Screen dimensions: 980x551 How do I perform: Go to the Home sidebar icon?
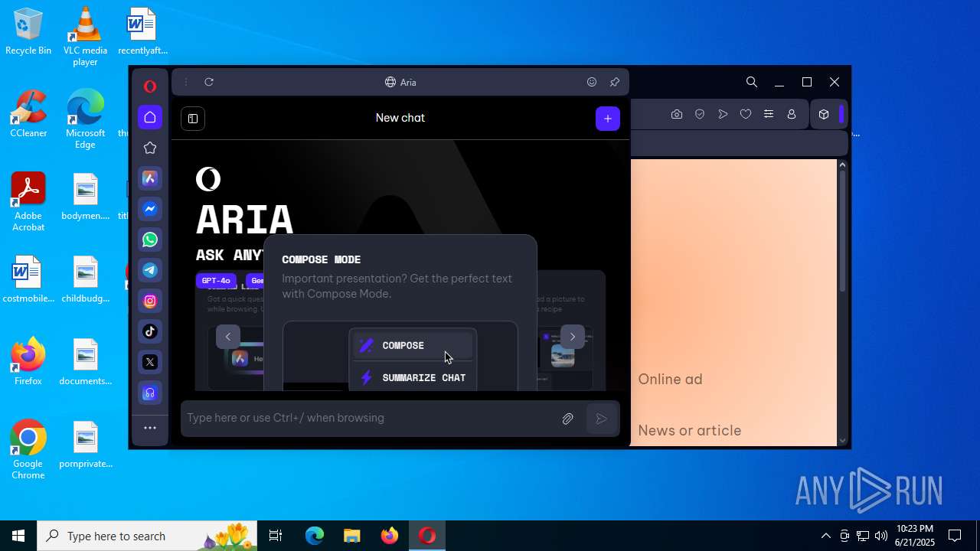tap(150, 117)
